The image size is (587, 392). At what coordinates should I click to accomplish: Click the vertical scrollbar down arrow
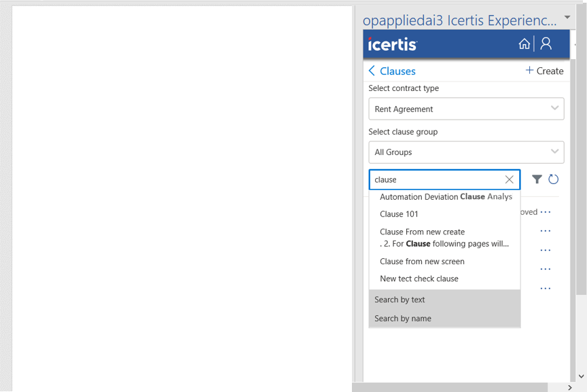(x=581, y=376)
